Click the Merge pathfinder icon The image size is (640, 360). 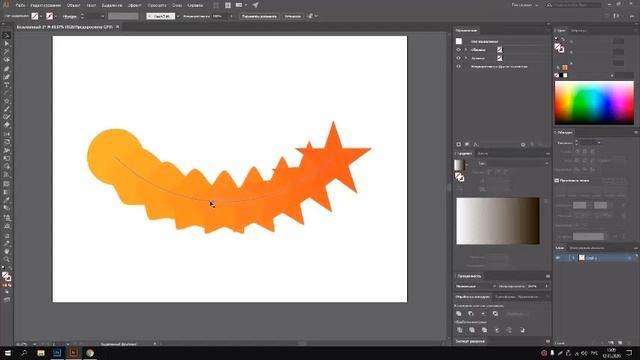484,330
